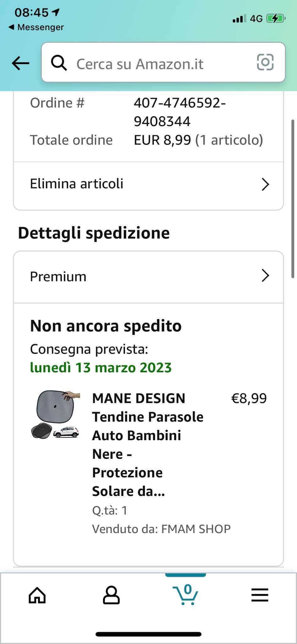297x644 pixels.
Task: Tap the delivery date lunedì 13 marzo 2023
Action: click(x=101, y=368)
